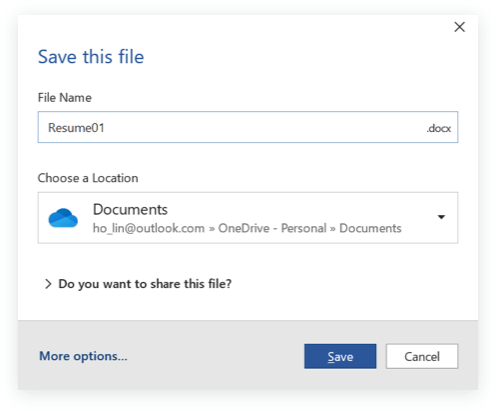
Task: Click the File Name field containing Resume01
Action: coord(248,127)
